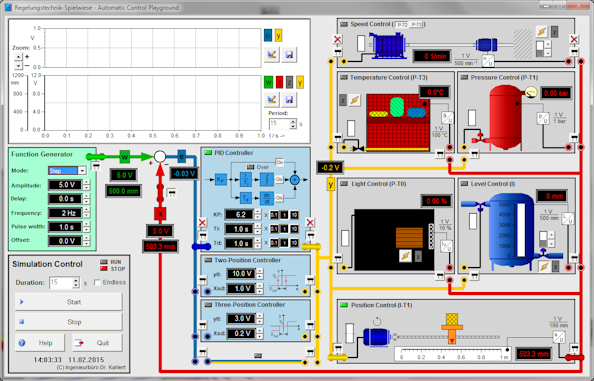Click the Level Control tank level slider
The width and height of the screenshot is (594, 381).
(521, 230)
